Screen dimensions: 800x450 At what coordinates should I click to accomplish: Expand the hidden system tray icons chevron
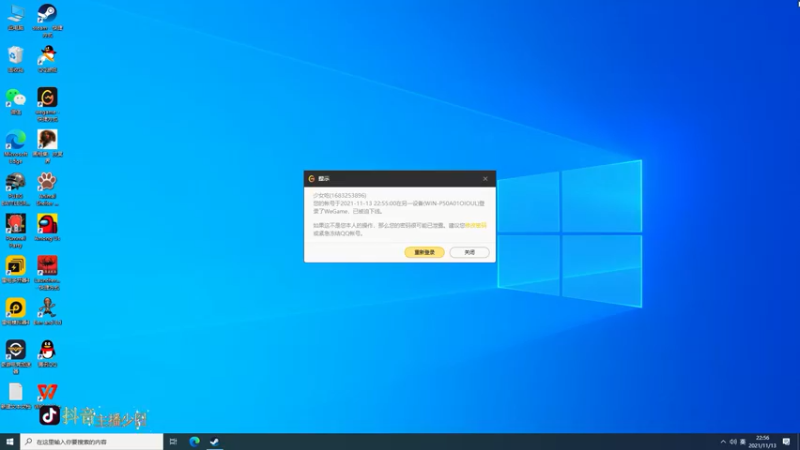click(723, 442)
